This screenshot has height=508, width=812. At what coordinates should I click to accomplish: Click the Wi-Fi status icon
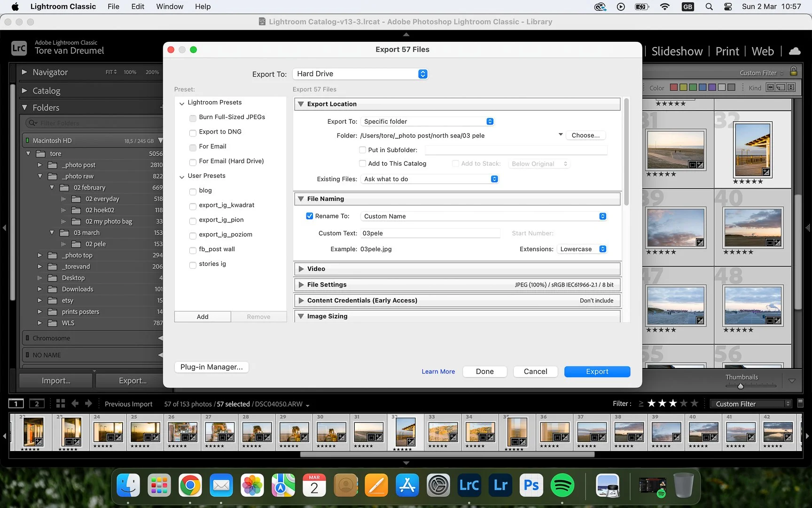tap(664, 7)
